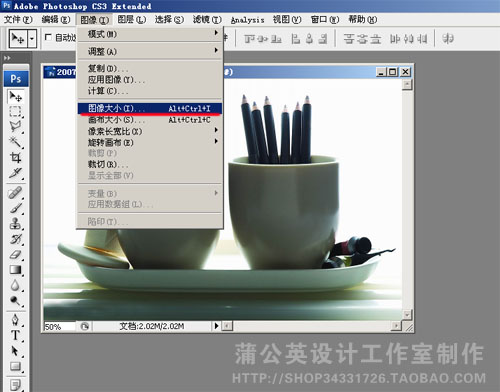Open the 帮助(H) menu

[x=363, y=20]
